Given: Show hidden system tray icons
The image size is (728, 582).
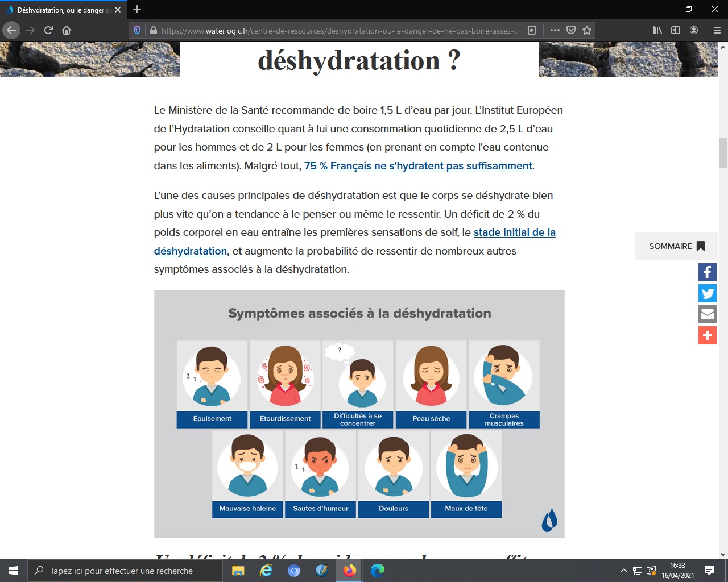Looking at the screenshot, I should click(623, 571).
